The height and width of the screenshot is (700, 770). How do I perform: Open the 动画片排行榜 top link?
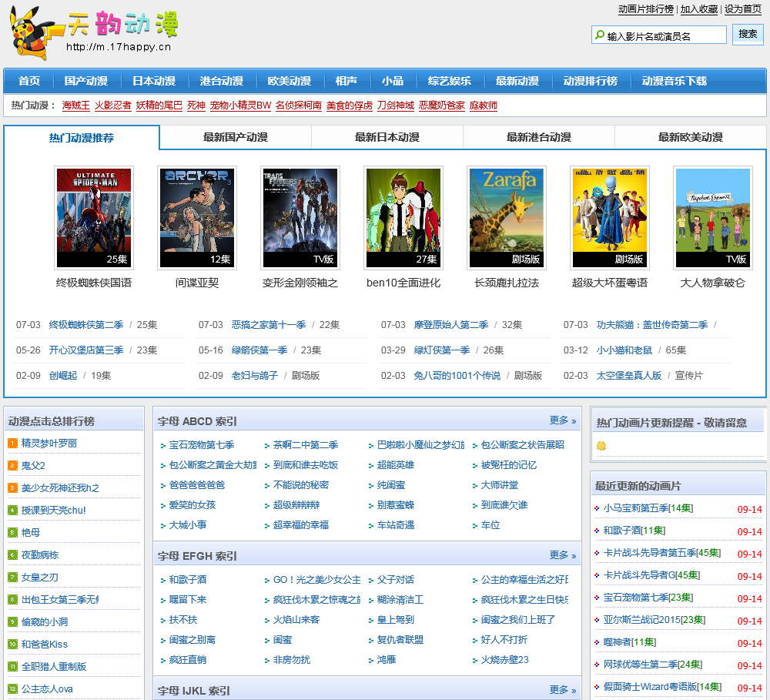point(646,8)
